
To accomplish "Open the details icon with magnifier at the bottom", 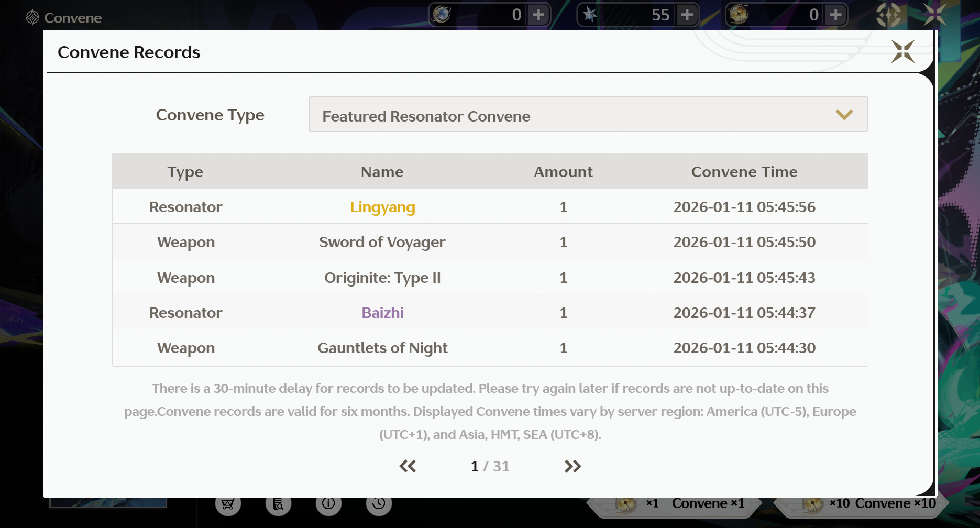I will click(x=278, y=504).
